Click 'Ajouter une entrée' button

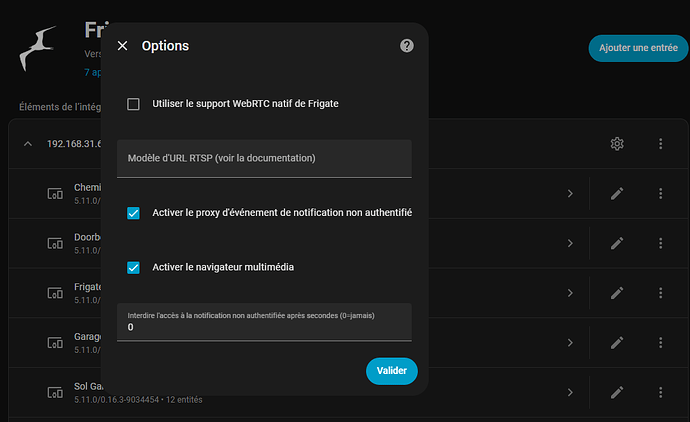[638, 48]
